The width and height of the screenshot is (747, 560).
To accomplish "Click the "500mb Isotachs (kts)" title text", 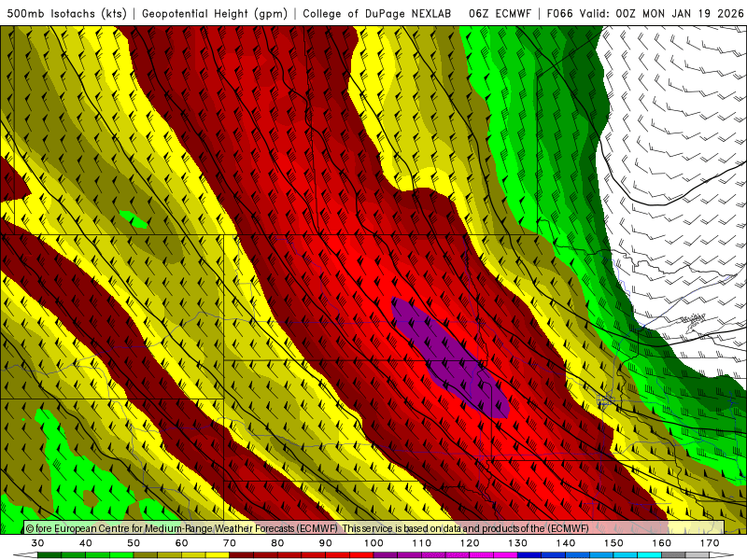I will click(x=66, y=13).
